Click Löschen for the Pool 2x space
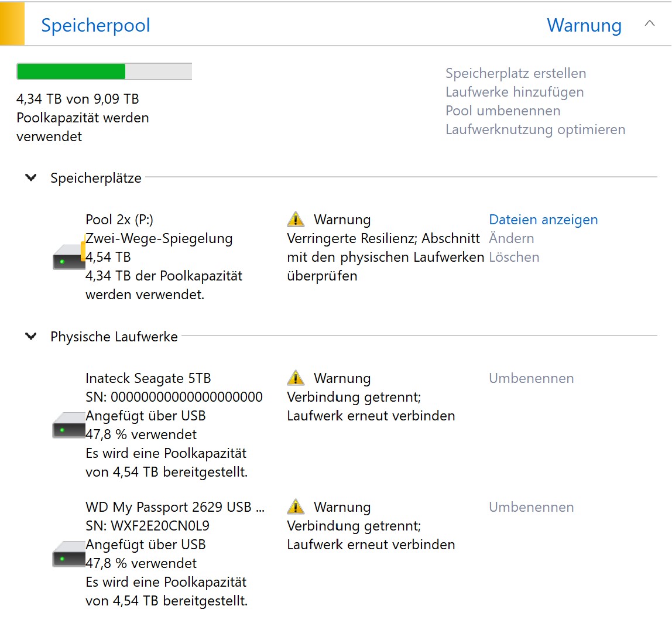The image size is (672, 623). (x=514, y=257)
